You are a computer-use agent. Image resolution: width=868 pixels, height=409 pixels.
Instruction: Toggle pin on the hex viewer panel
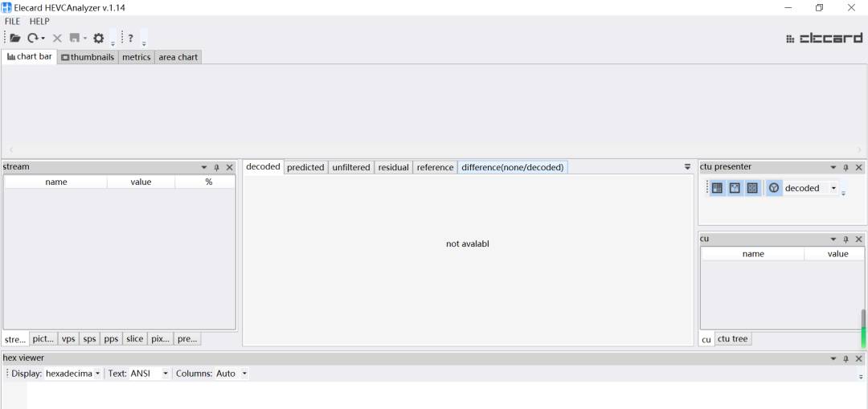[845, 358]
